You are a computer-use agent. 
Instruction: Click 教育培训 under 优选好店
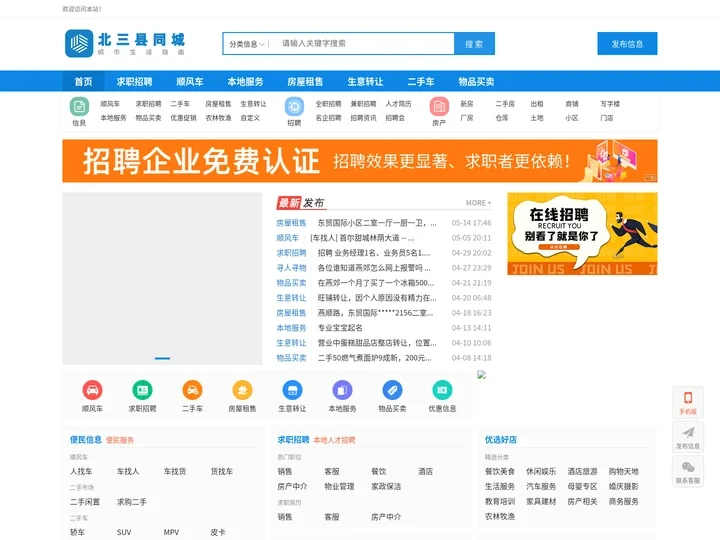[500, 501]
